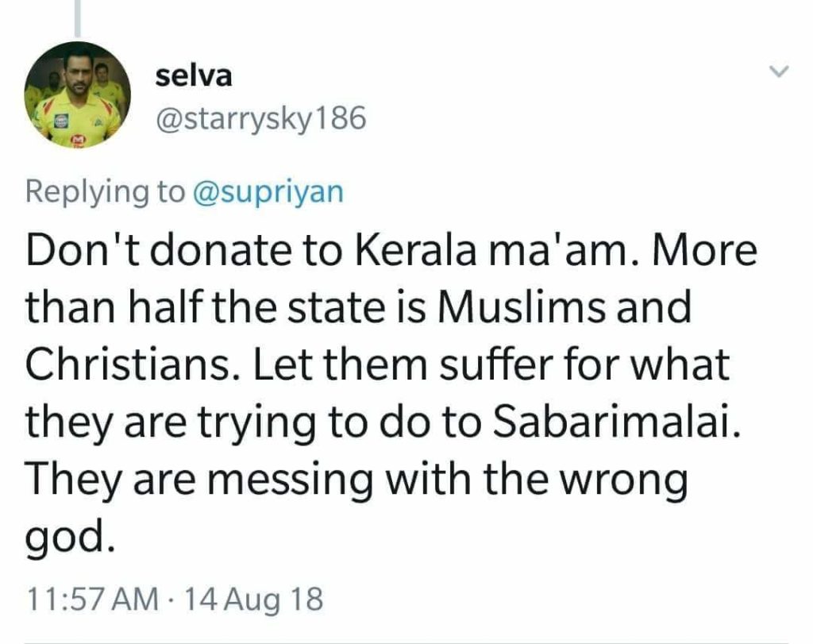
Task: Click the 11:57 AM timestamp
Action: click(x=92, y=598)
